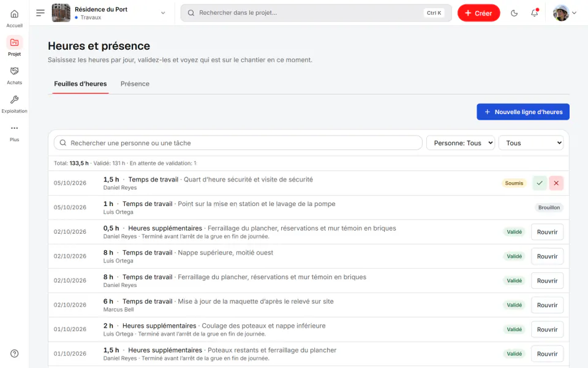The image size is (588, 368).
Task: Reject Daniel Reyes' submitted 1,5 h entry
Action: click(556, 183)
